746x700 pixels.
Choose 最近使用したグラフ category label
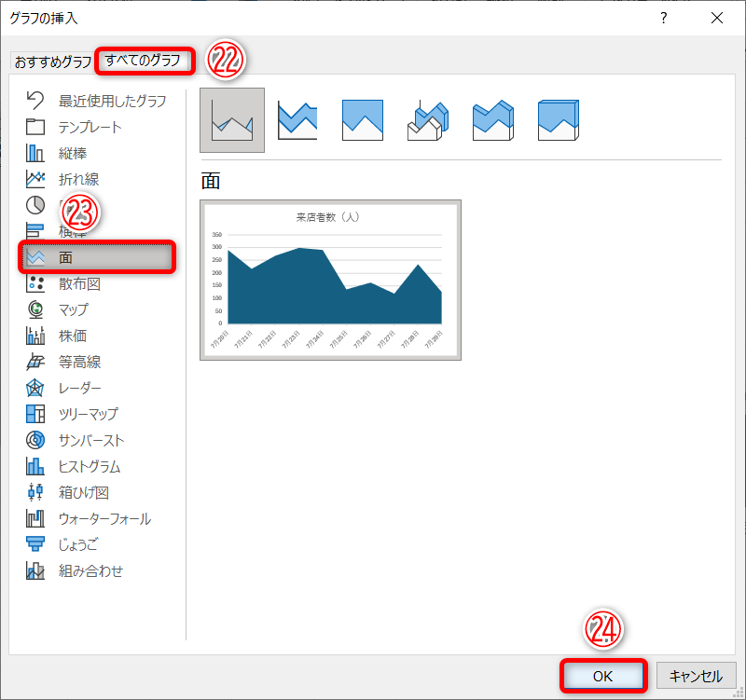tap(112, 101)
